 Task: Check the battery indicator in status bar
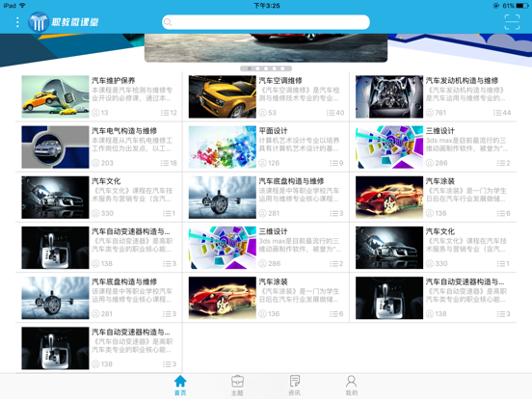click(521, 6)
